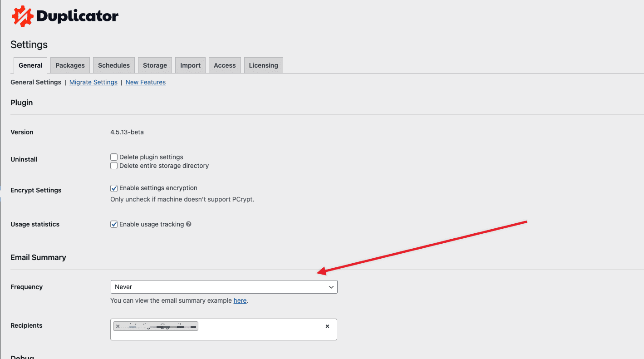Click the Duplicator gear logo icon
The height and width of the screenshot is (359, 644).
tap(22, 16)
